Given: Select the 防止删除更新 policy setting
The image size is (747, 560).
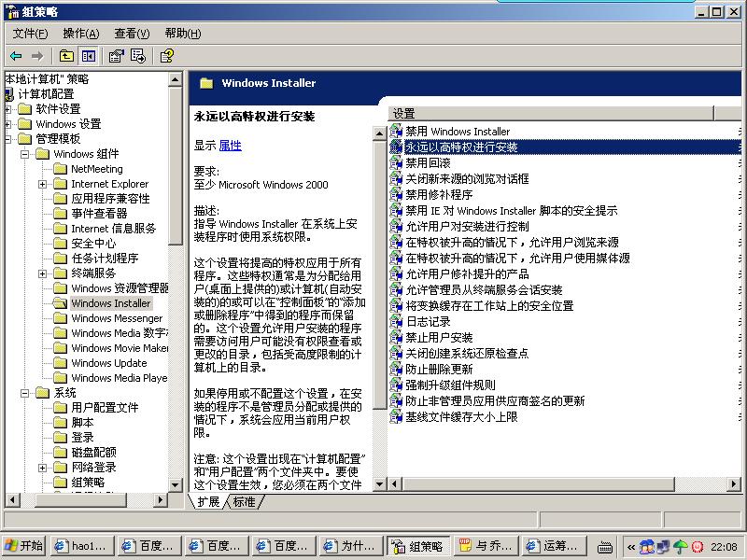Looking at the screenshot, I should (x=439, y=369).
